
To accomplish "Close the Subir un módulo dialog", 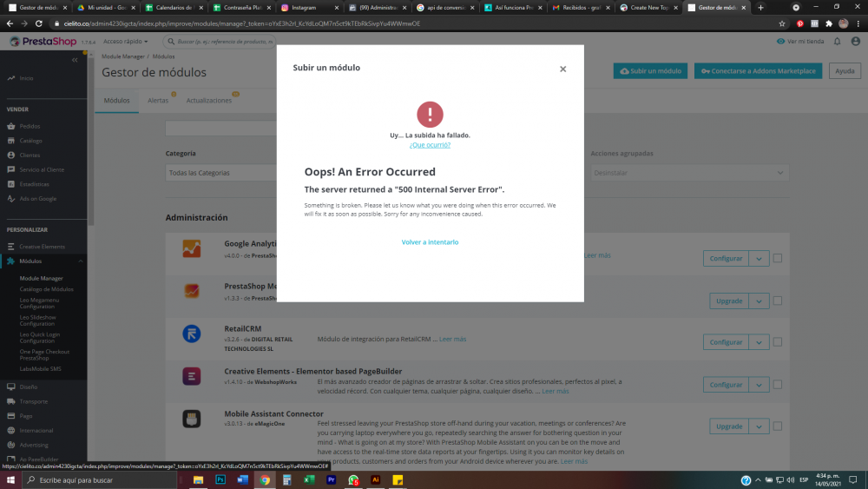I will [x=562, y=69].
